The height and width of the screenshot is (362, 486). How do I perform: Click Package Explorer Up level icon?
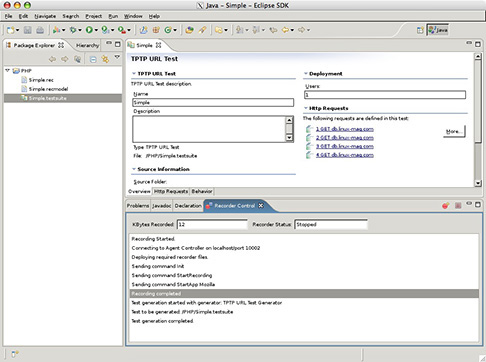point(77,59)
